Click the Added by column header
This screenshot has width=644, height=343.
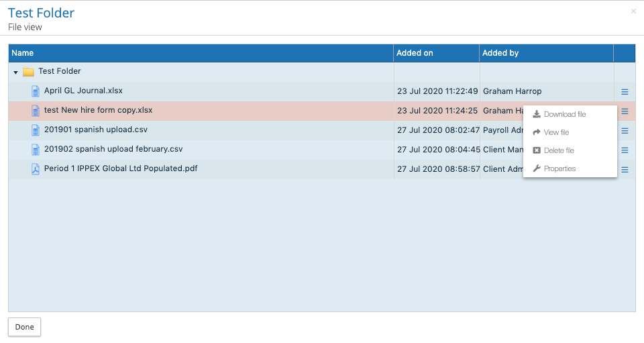[500, 53]
